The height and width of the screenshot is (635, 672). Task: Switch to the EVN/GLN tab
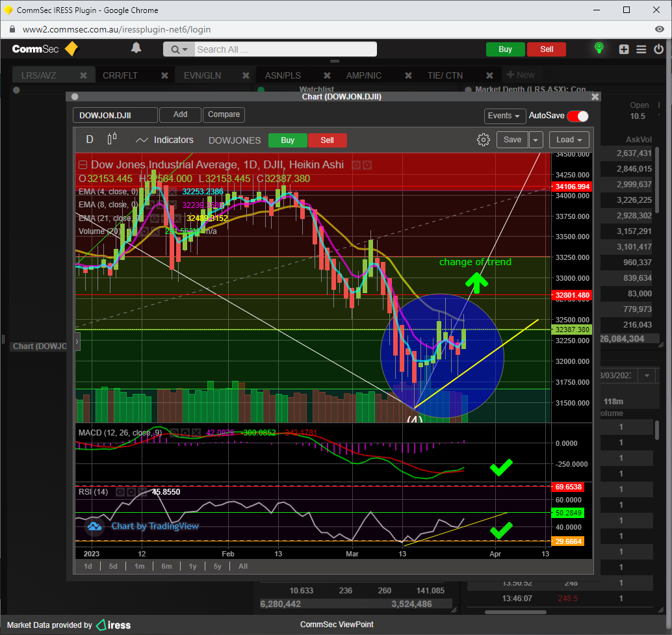pyautogui.click(x=202, y=75)
